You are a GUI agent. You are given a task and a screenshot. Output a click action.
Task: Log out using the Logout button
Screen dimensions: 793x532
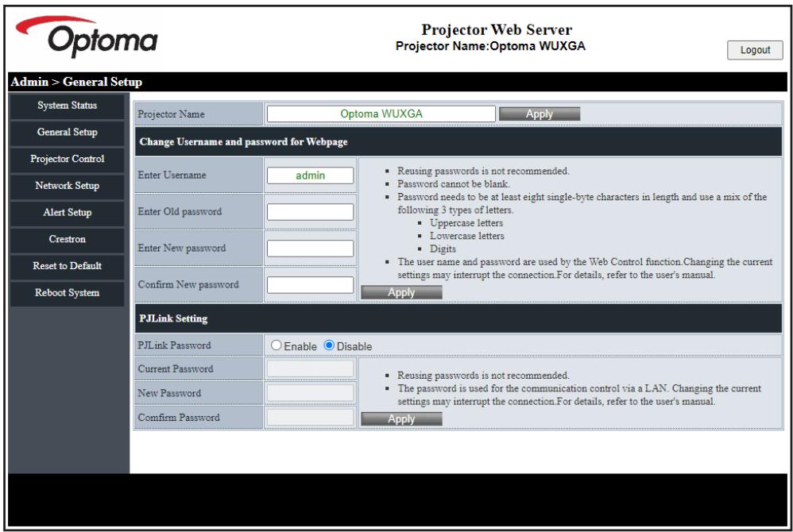click(755, 50)
